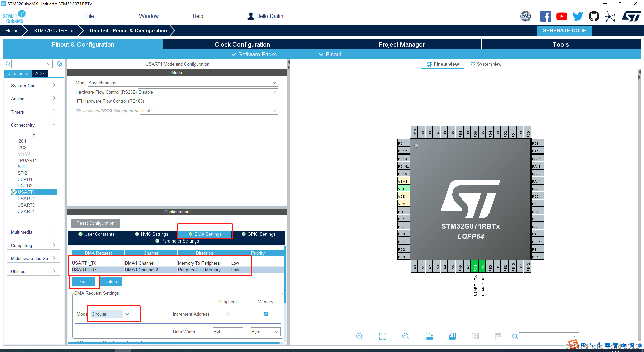644x352 pixels.
Task: Select USART2 in the peripheral list
Action: (26, 199)
